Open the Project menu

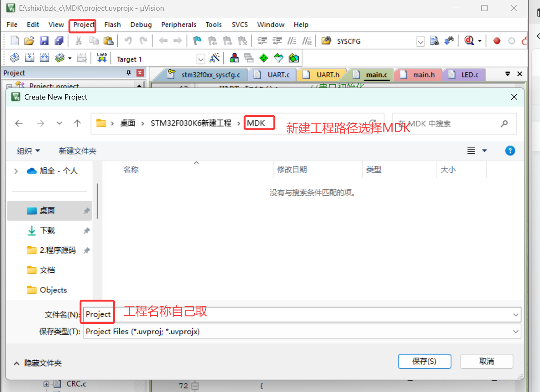pos(84,25)
